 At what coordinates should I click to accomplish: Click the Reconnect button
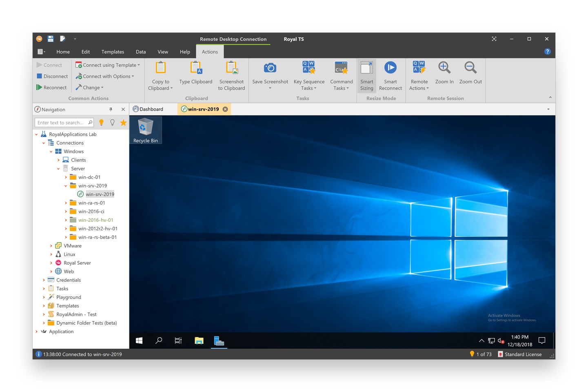pyautogui.click(x=51, y=87)
